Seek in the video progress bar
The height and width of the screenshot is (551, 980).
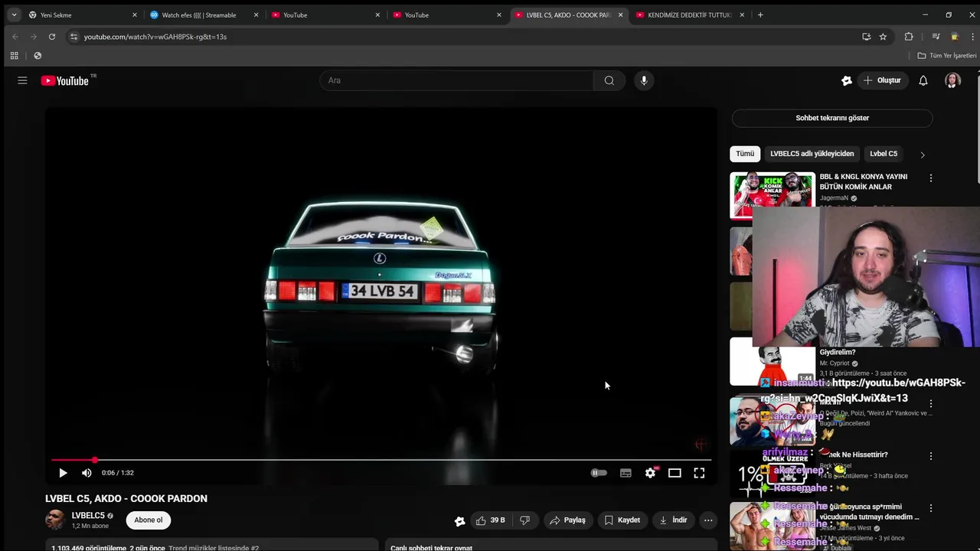click(x=381, y=460)
